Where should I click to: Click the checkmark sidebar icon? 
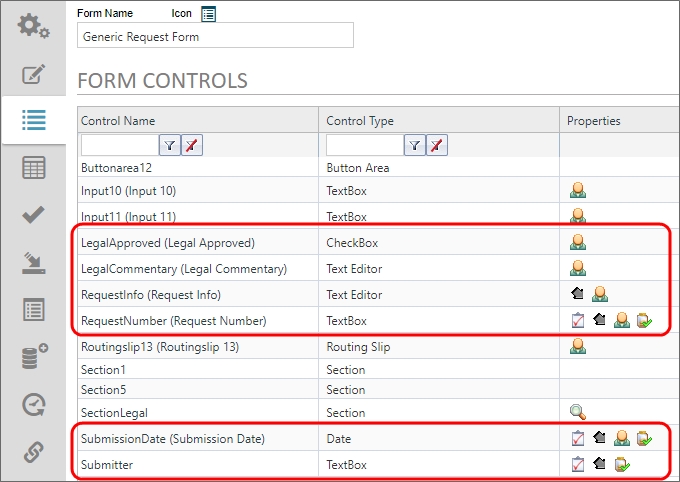33,214
